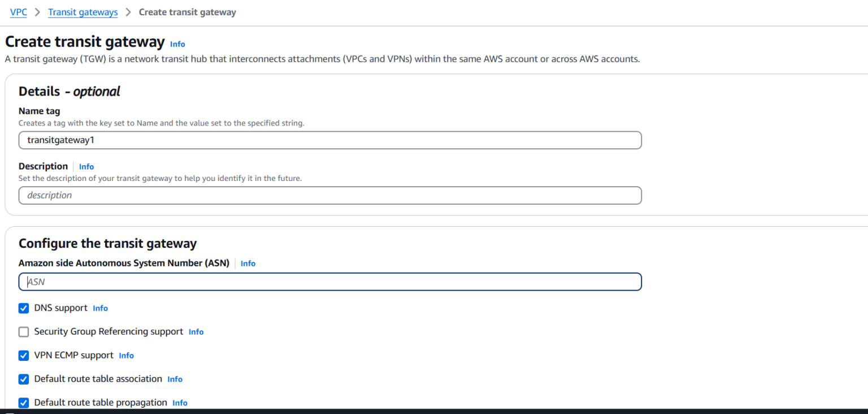Click inside the ASN input box
This screenshot has width=868, height=414.
(x=330, y=281)
